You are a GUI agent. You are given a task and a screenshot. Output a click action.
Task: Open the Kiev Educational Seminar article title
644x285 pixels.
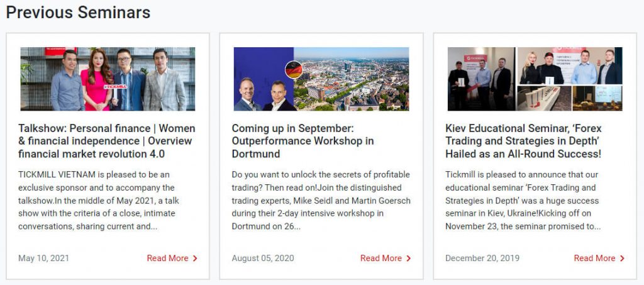coord(523,141)
